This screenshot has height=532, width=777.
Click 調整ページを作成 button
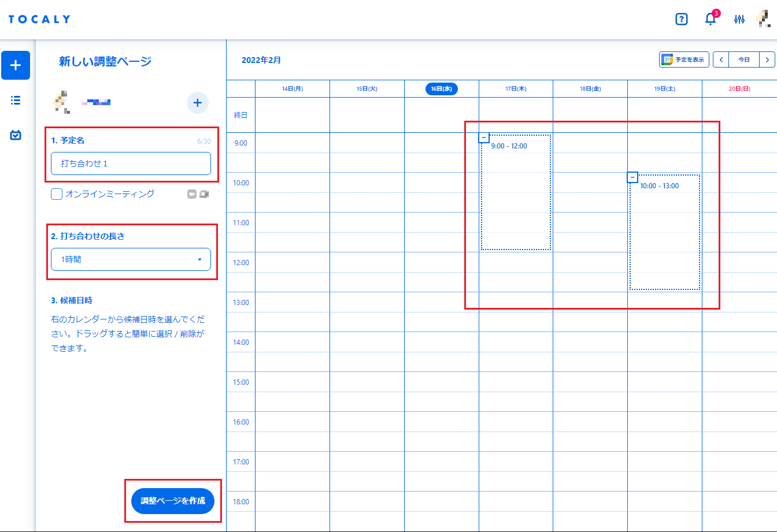173,501
